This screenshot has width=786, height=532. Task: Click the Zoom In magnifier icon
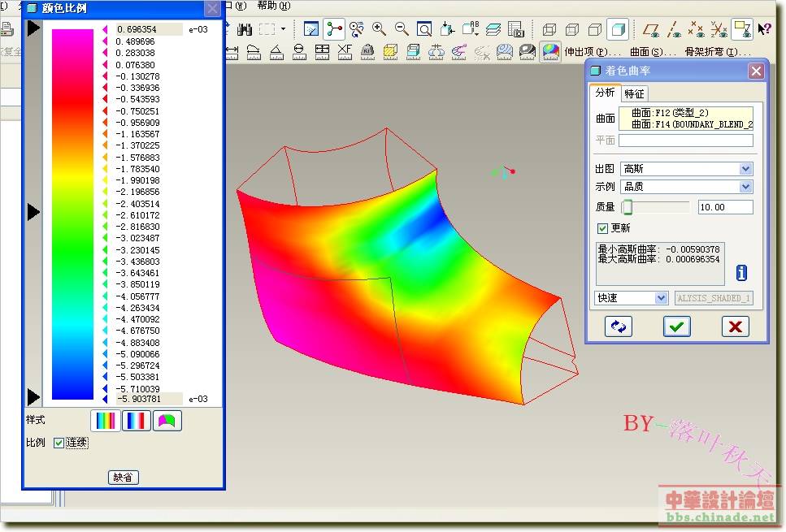click(379, 29)
